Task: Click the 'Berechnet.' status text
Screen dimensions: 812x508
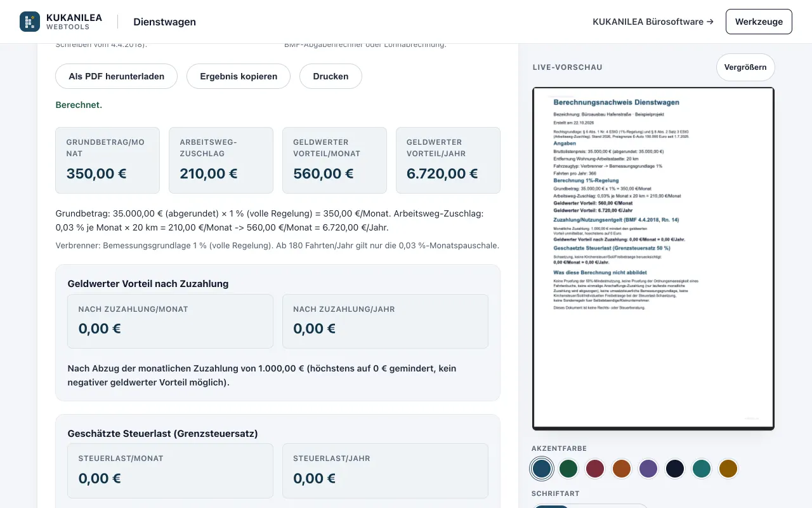Action: tap(79, 105)
